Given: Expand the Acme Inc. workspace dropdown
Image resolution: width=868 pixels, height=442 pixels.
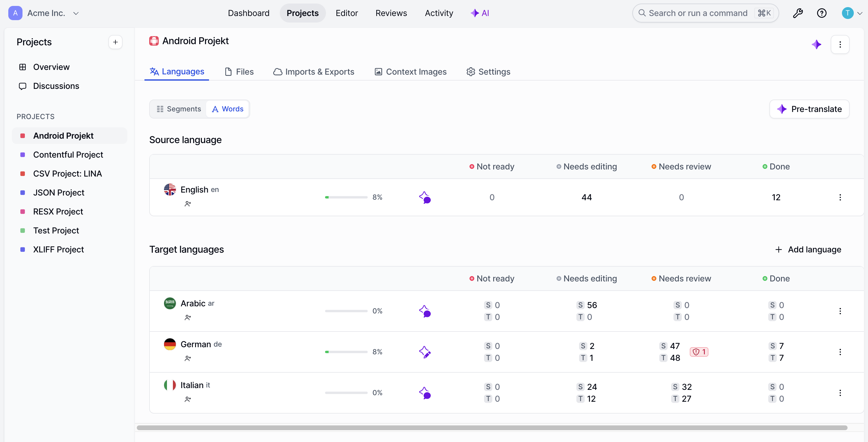Looking at the screenshot, I should (76, 13).
